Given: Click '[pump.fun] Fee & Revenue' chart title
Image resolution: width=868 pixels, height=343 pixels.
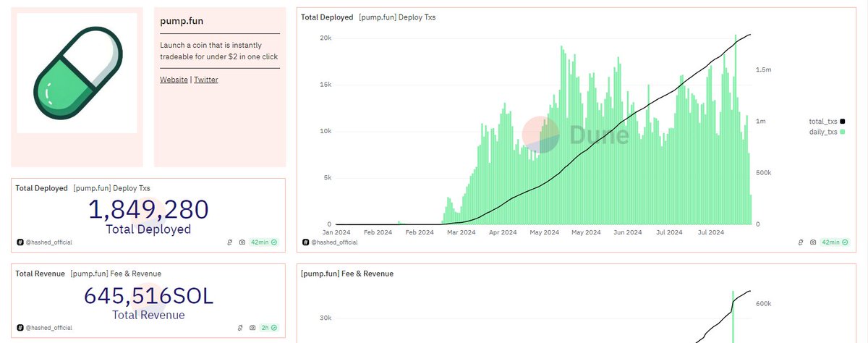Looking at the screenshot, I should [x=347, y=274].
